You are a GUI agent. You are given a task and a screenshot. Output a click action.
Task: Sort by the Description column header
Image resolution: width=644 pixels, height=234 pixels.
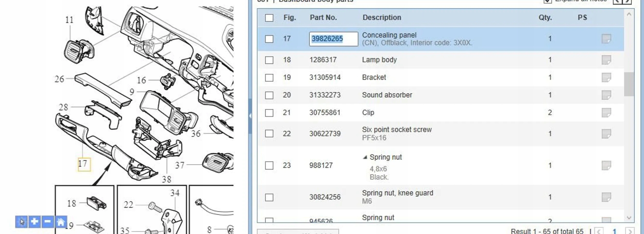[x=382, y=18]
